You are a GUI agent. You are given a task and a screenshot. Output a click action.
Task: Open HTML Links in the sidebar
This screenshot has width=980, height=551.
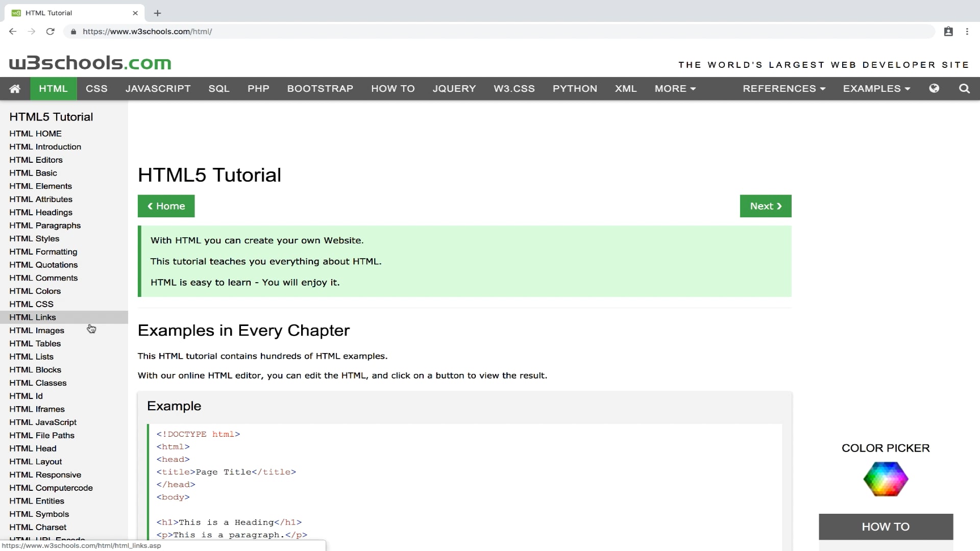click(x=33, y=317)
